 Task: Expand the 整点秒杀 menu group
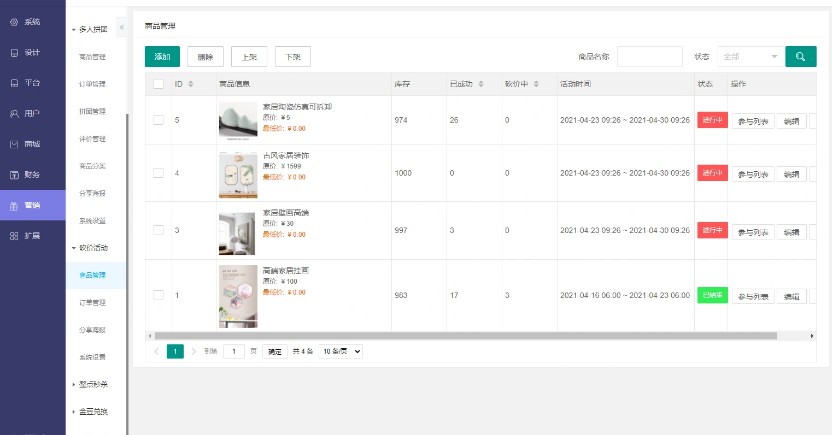click(94, 384)
